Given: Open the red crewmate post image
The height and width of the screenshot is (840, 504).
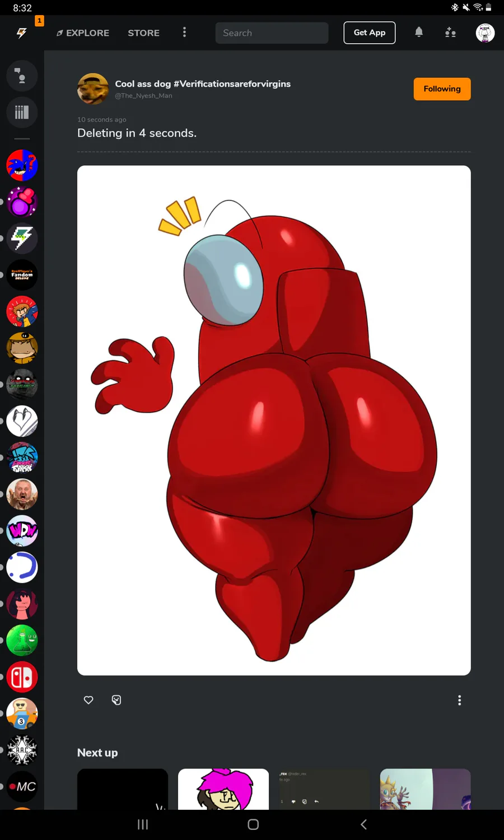Looking at the screenshot, I should (x=274, y=421).
